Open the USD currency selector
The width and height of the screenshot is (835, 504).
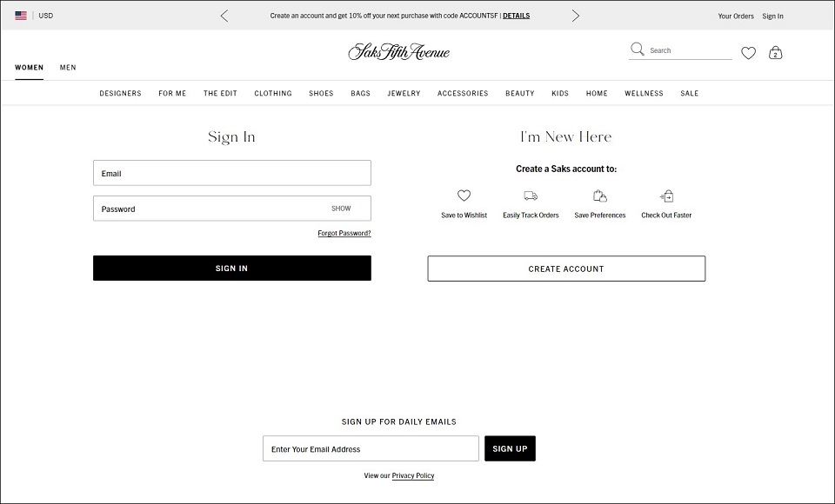46,16
